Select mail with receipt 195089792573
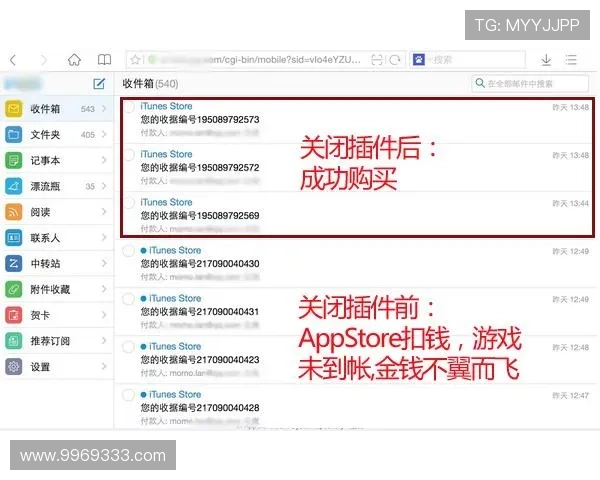The image size is (600, 480). coord(129,107)
